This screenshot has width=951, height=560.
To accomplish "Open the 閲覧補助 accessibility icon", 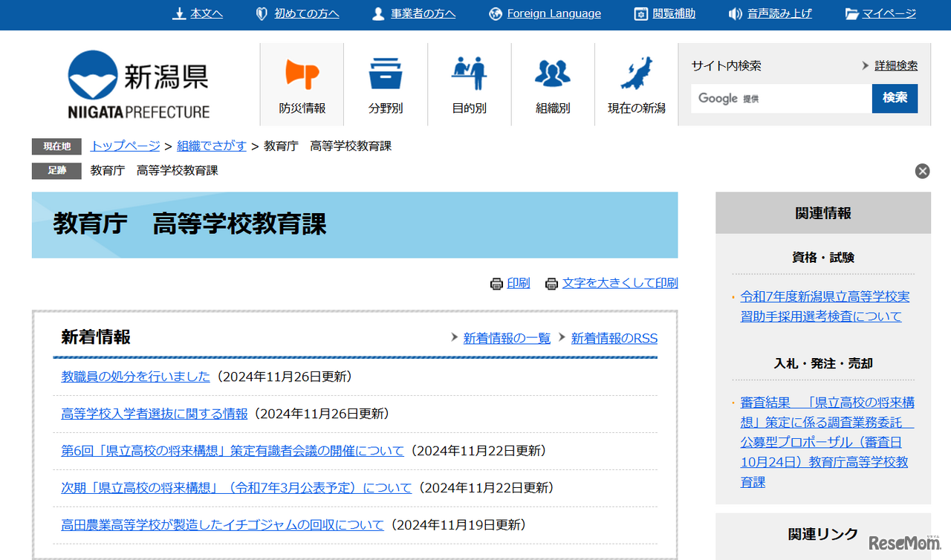I will click(640, 13).
